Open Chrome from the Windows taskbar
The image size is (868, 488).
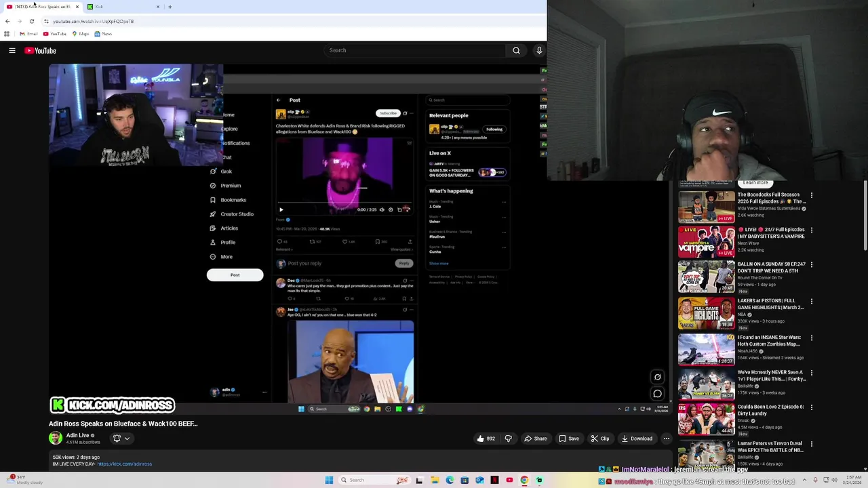[x=524, y=480]
